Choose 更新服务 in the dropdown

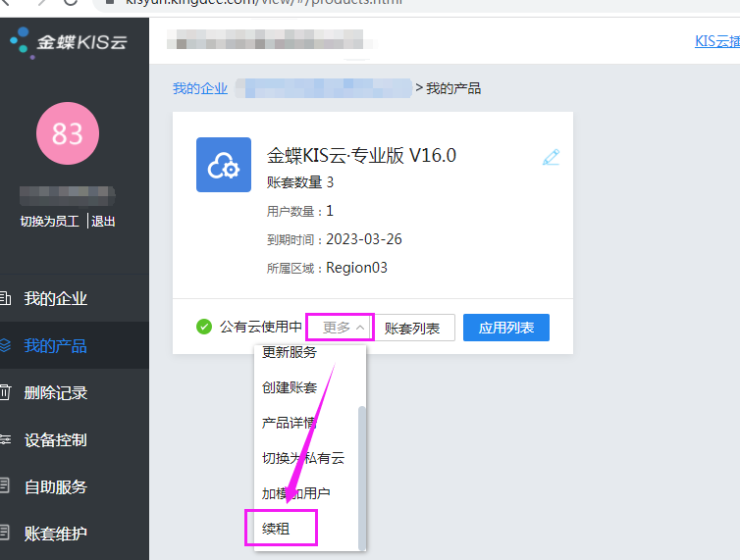(x=290, y=353)
